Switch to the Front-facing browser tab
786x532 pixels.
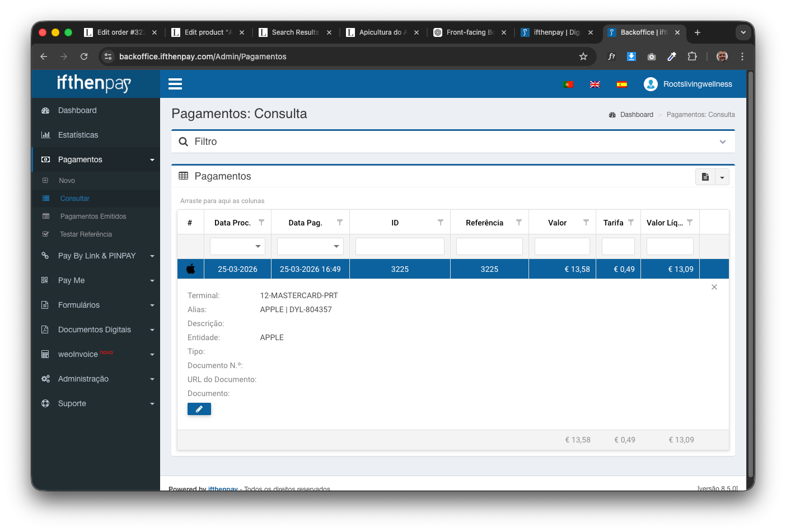pos(469,32)
